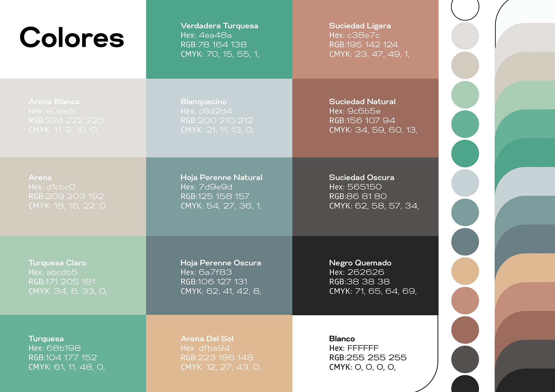Image resolution: width=555 pixels, height=392 pixels.
Task: Select the pale blue-gray circle swatch
Action: pos(465,183)
